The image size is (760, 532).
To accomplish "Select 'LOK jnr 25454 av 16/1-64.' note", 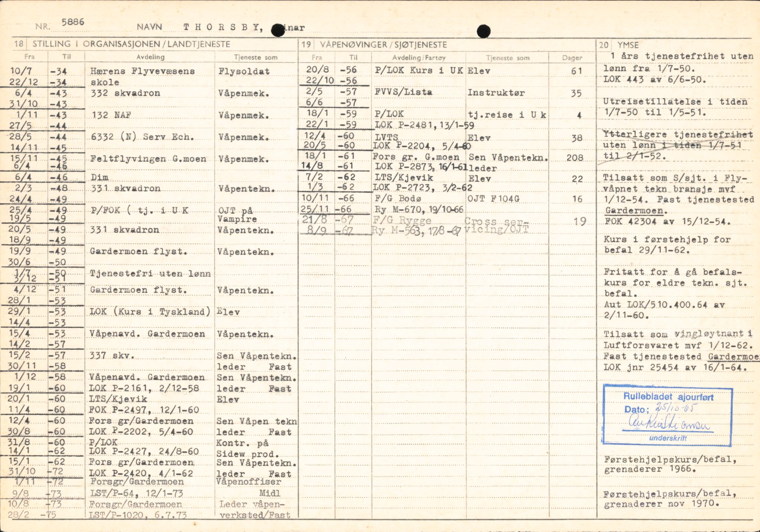I will pos(675,368).
